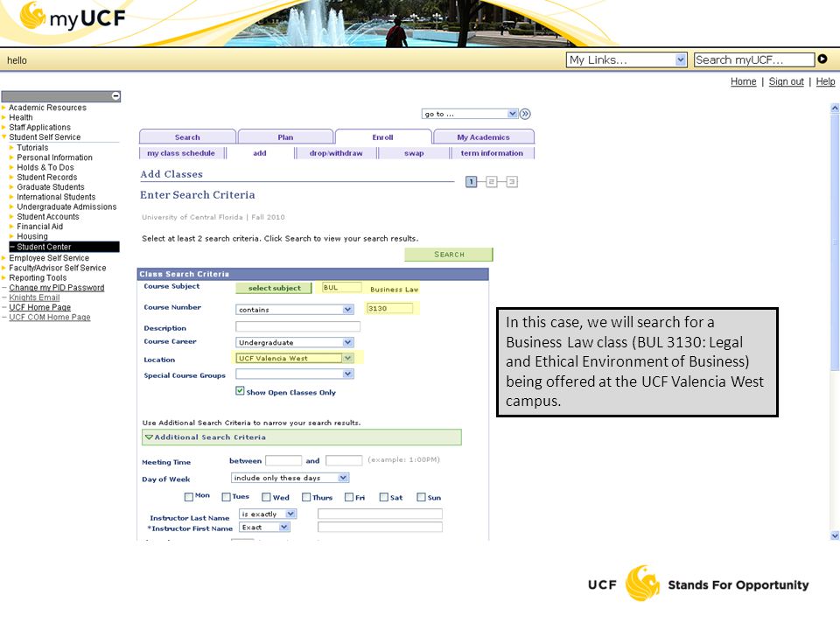Click the go to double-arrow icon

click(x=526, y=114)
